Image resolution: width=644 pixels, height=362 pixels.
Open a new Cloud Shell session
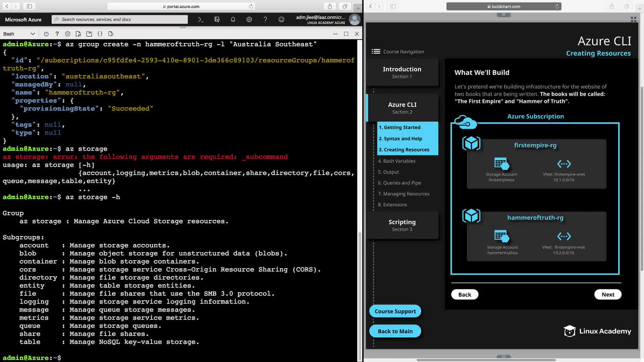click(89, 34)
